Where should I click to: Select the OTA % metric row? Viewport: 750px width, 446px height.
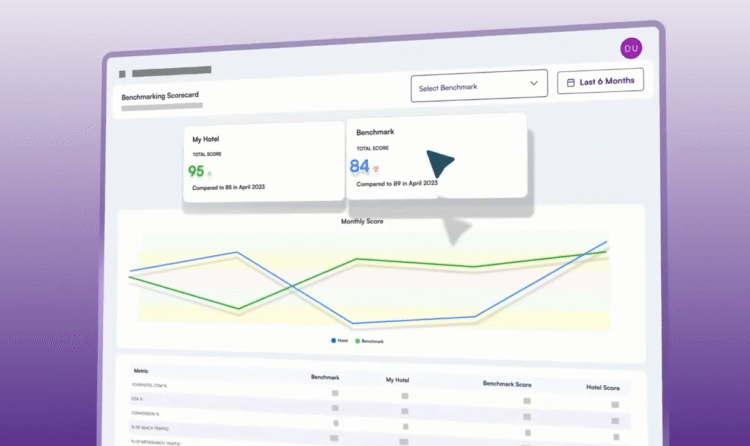379,408
